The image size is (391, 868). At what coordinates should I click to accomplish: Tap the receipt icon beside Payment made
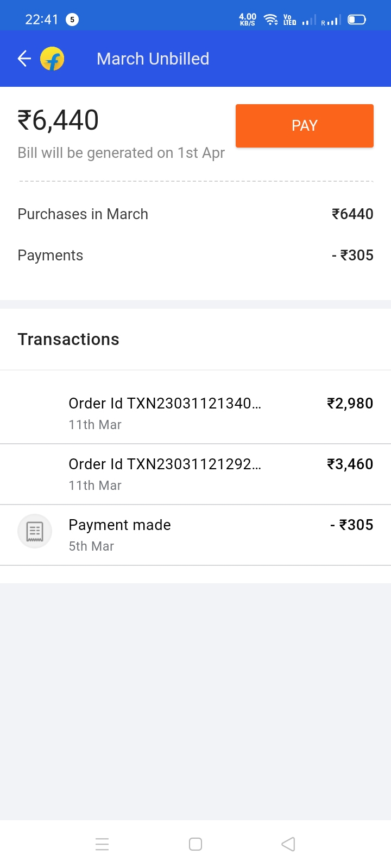click(35, 531)
